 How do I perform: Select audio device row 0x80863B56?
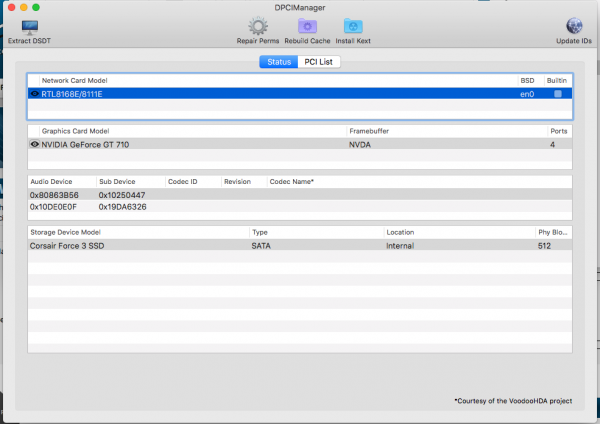point(60,194)
